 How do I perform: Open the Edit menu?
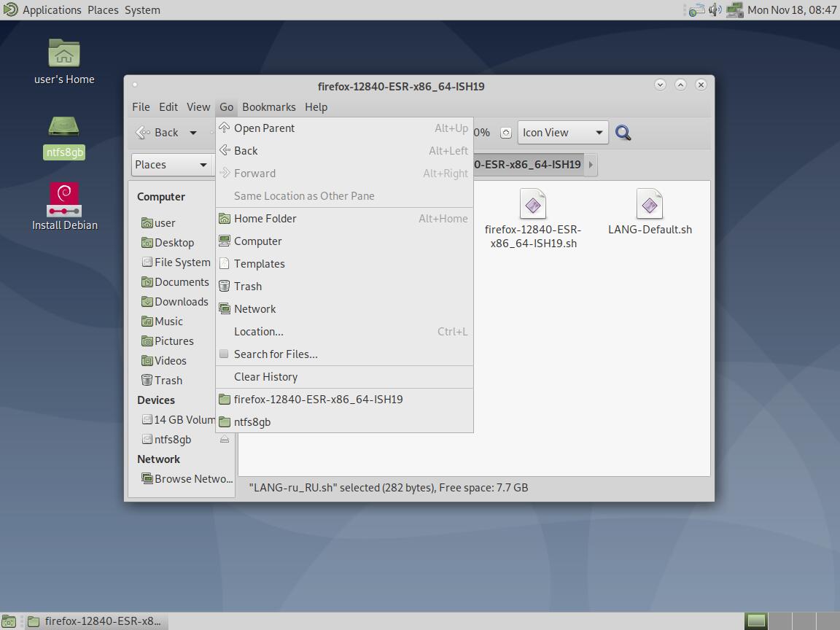[168, 107]
